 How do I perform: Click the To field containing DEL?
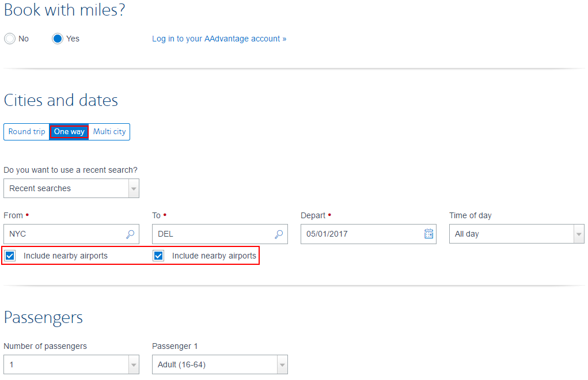point(220,234)
